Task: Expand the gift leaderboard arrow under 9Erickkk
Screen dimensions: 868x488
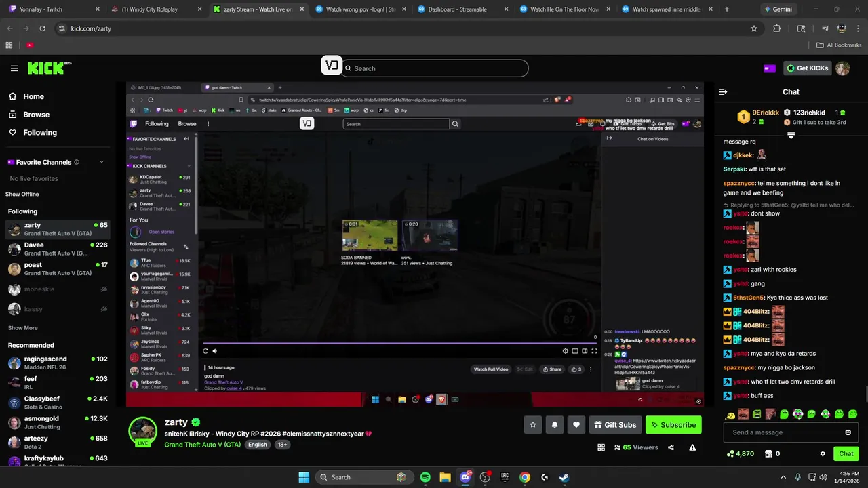Action: (791, 136)
